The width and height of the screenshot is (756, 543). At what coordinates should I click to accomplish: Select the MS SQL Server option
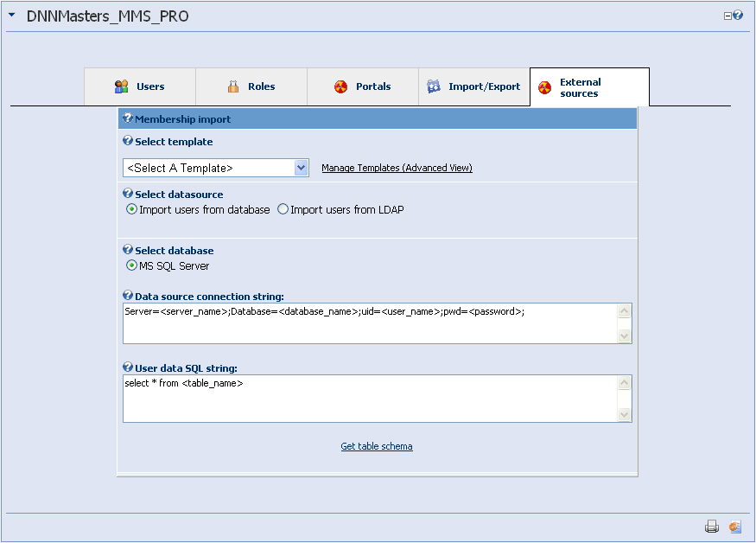[130, 264]
